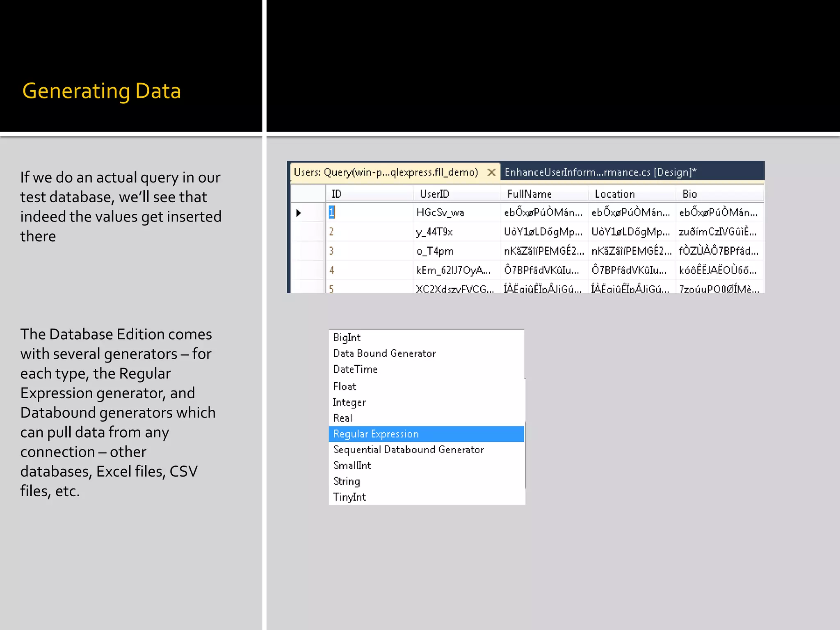Viewport: 840px width, 630px height.
Task: Select UserID cell o_T4pm
Action: [457, 251]
